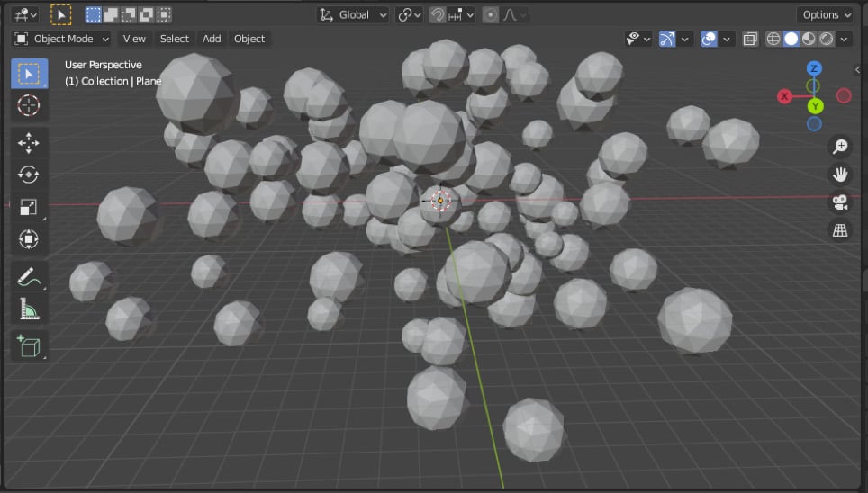868x493 pixels.
Task: Set selection mode to extend
Action: [111, 15]
